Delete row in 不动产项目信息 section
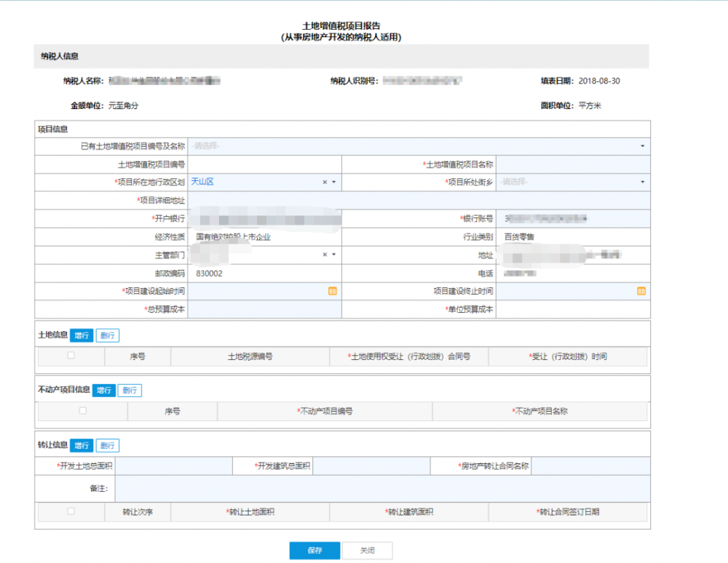Screen dimensions: 728x563 130,390
